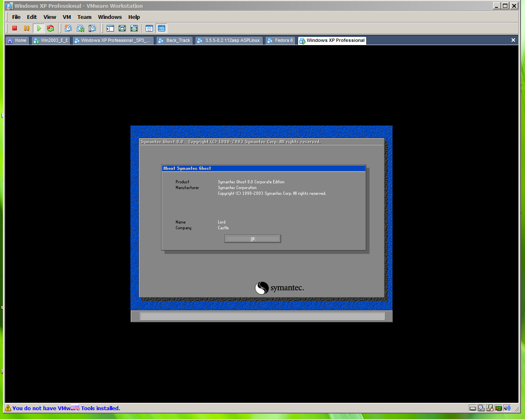Open the File menu

coord(16,17)
